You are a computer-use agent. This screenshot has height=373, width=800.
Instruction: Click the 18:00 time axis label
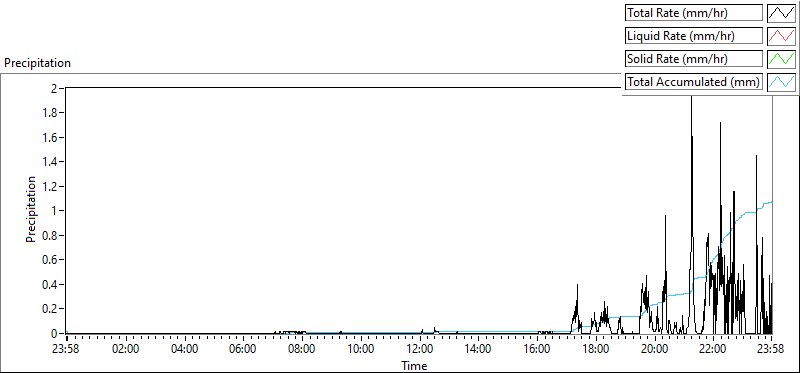[x=596, y=350]
